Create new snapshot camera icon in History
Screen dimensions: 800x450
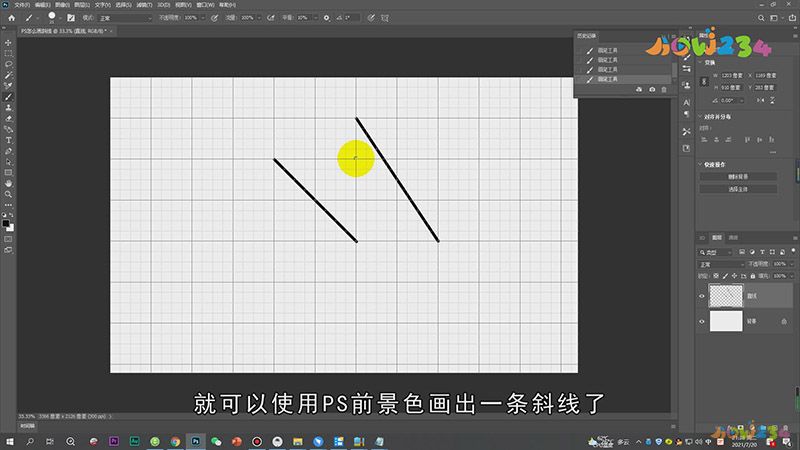(x=652, y=89)
